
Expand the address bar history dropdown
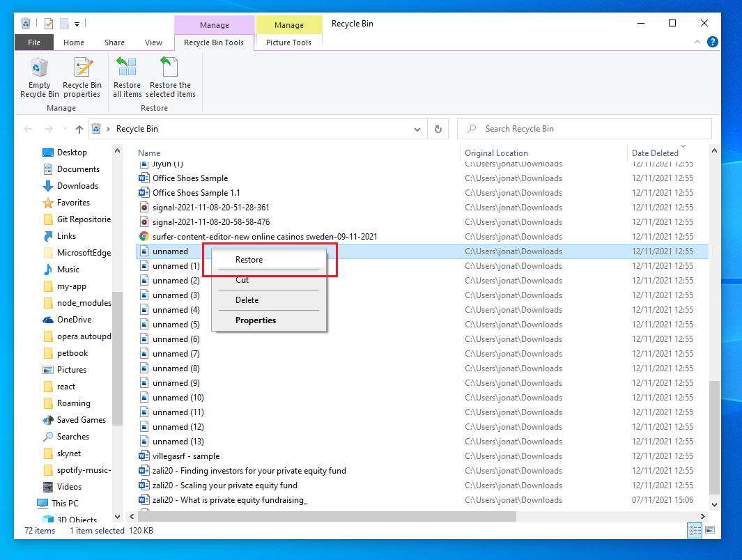(x=417, y=129)
